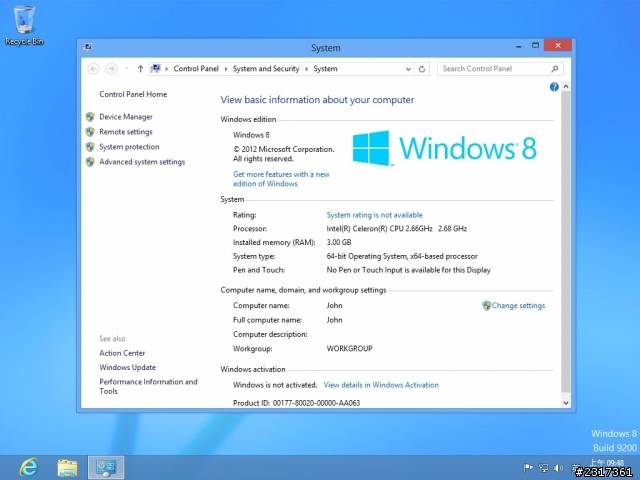Viewport: 640px width, 480px height.
Task: Open View details in Windows Activation
Action: [381, 385]
